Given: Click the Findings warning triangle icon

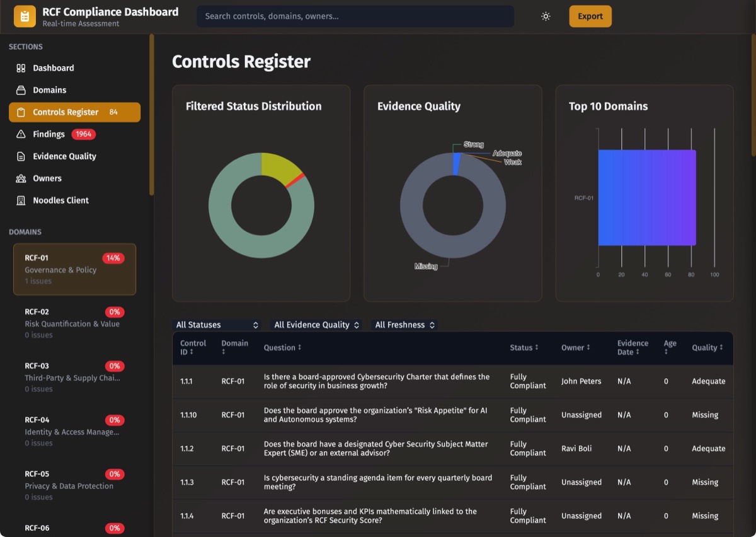Looking at the screenshot, I should point(21,134).
